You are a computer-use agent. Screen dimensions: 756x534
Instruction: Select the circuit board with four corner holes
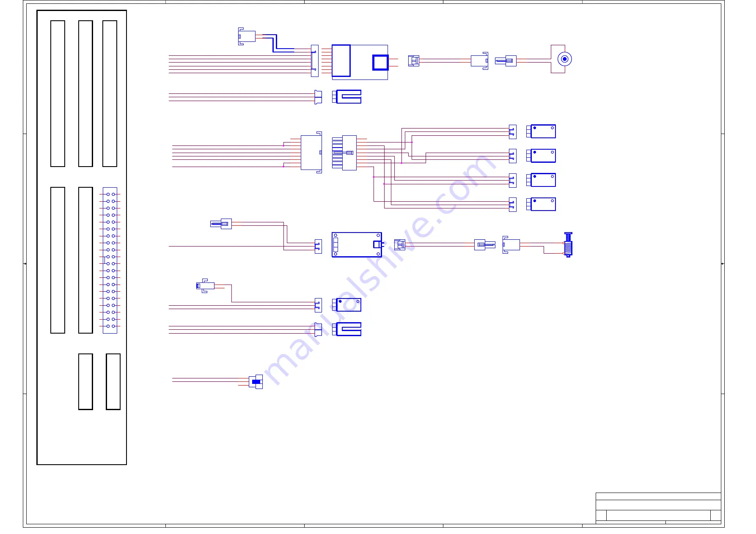point(357,245)
